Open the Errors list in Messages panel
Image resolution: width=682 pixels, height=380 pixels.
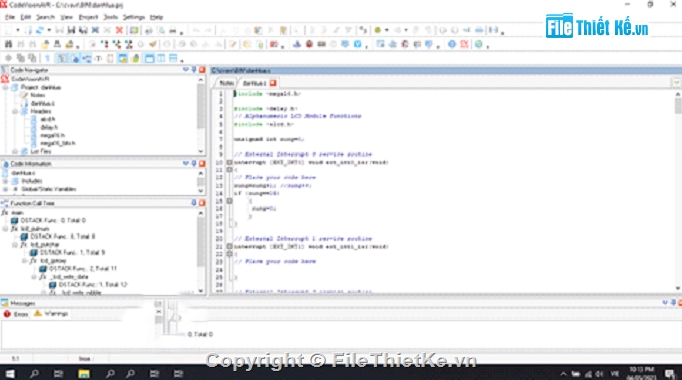[16, 314]
